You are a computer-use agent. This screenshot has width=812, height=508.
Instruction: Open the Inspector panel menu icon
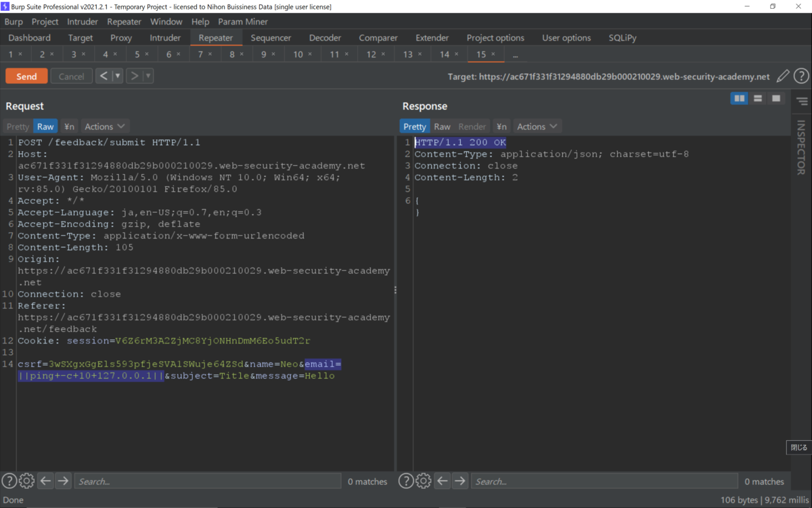point(802,102)
